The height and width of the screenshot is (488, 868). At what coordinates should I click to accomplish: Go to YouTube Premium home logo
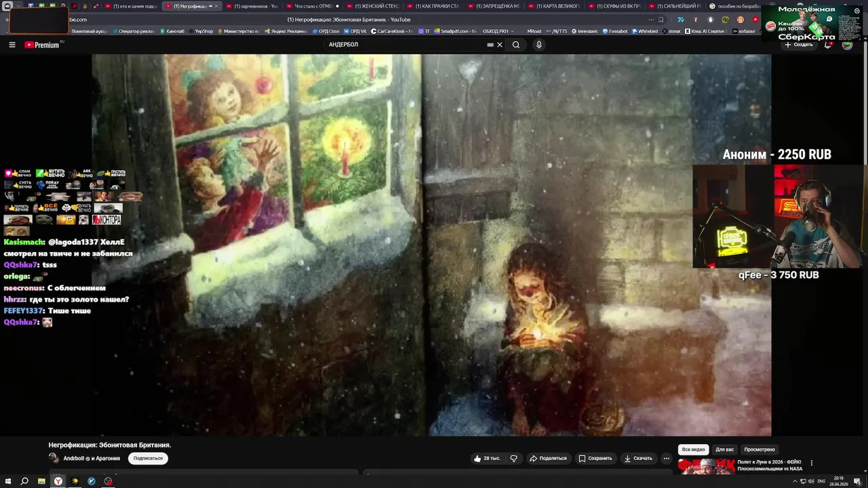(x=42, y=45)
